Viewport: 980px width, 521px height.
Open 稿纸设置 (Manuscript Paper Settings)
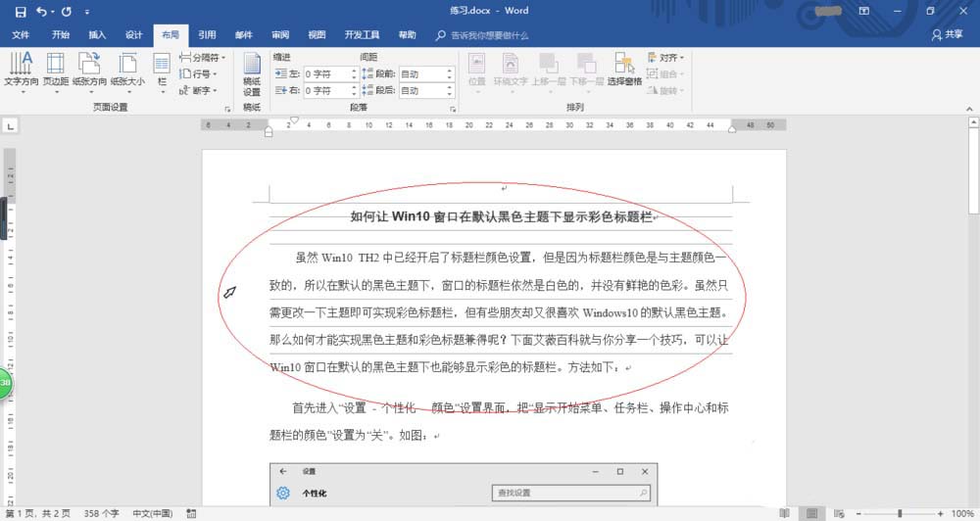[252, 73]
